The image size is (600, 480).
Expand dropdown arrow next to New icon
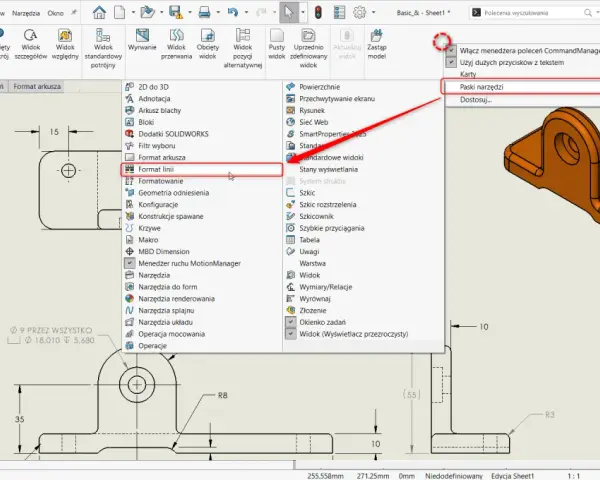(133, 13)
